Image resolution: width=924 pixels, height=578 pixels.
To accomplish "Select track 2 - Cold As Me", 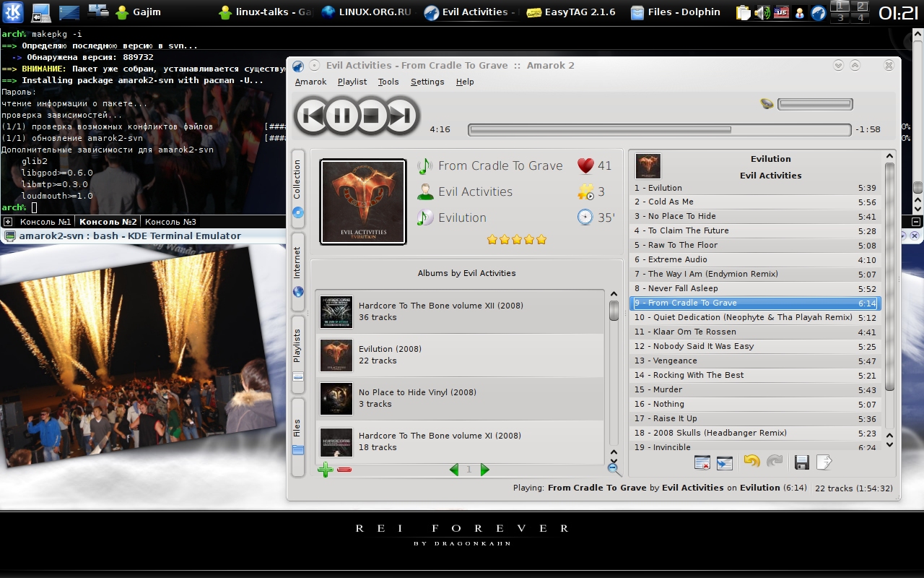I will pos(756,202).
